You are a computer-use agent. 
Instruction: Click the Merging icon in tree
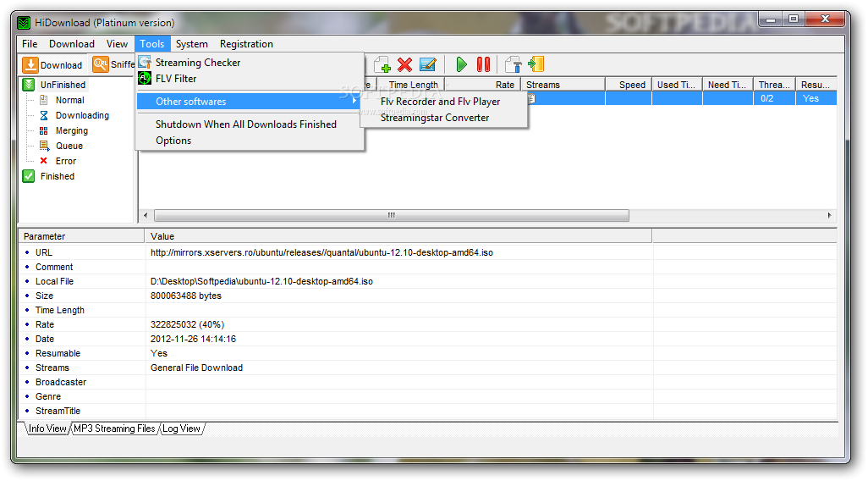(x=44, y=130)
